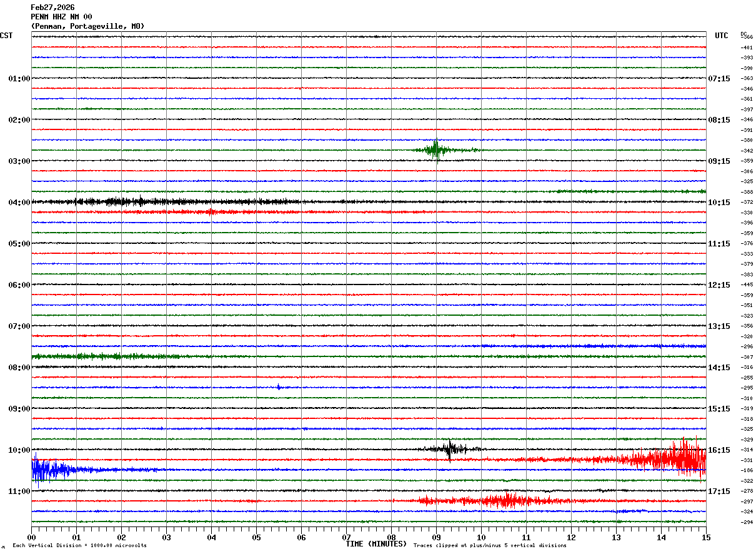Click the 07:15 UTC time label
756x554 pixels.
tap(719, 79)
